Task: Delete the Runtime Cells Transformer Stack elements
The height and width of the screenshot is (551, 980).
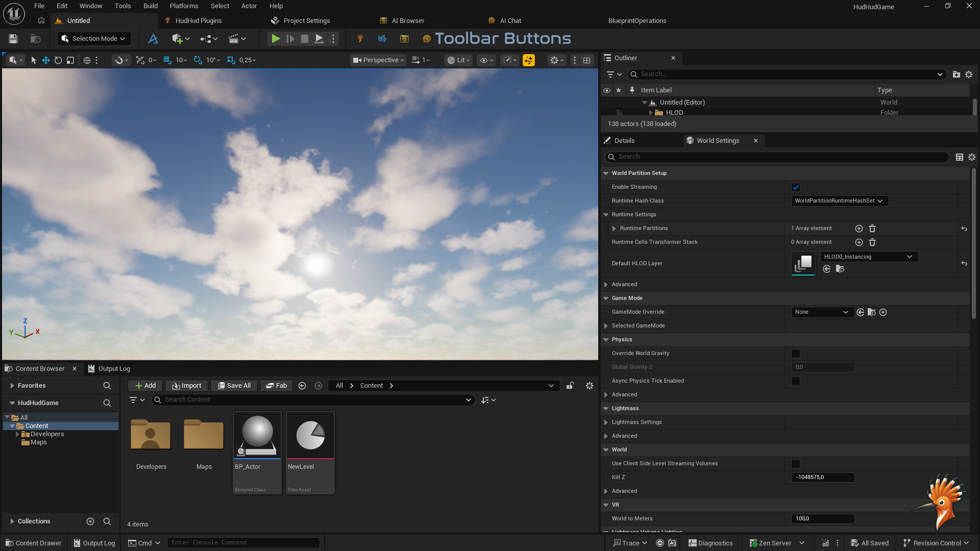Action: 872,242
